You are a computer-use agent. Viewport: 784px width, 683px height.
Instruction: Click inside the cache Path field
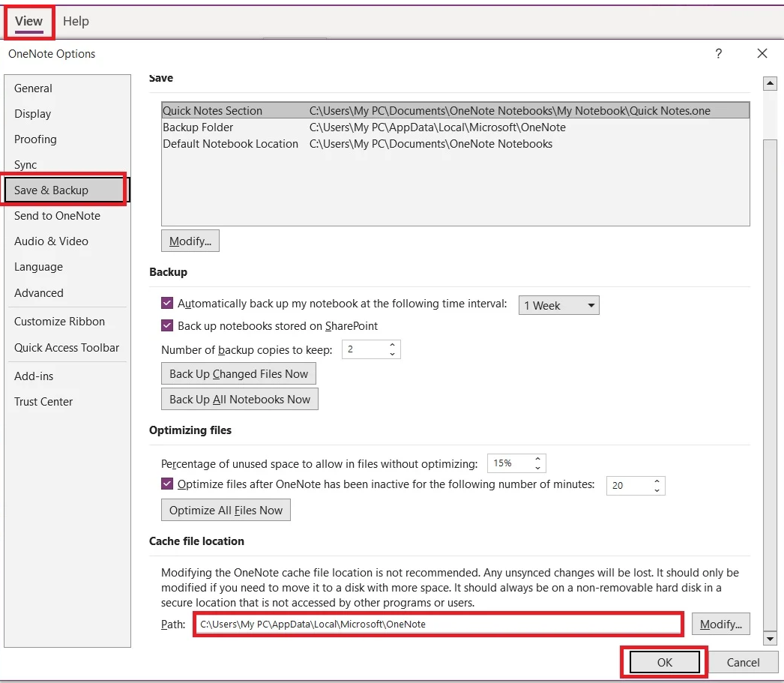438,624
